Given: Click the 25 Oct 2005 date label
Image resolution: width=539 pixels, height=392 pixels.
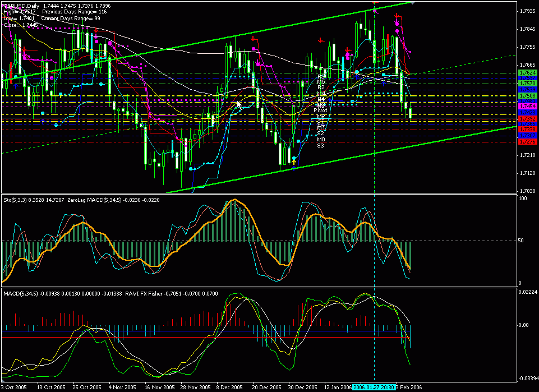Looking at the screenshot, I should pyautogui.click(x=83, y=388).
